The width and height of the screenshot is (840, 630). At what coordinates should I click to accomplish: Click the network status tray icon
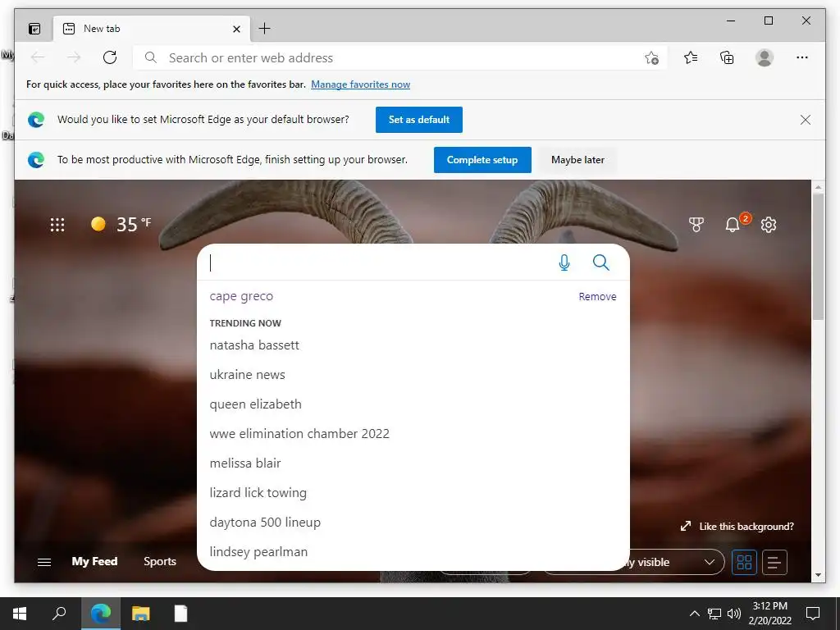[x=714, y=614]
